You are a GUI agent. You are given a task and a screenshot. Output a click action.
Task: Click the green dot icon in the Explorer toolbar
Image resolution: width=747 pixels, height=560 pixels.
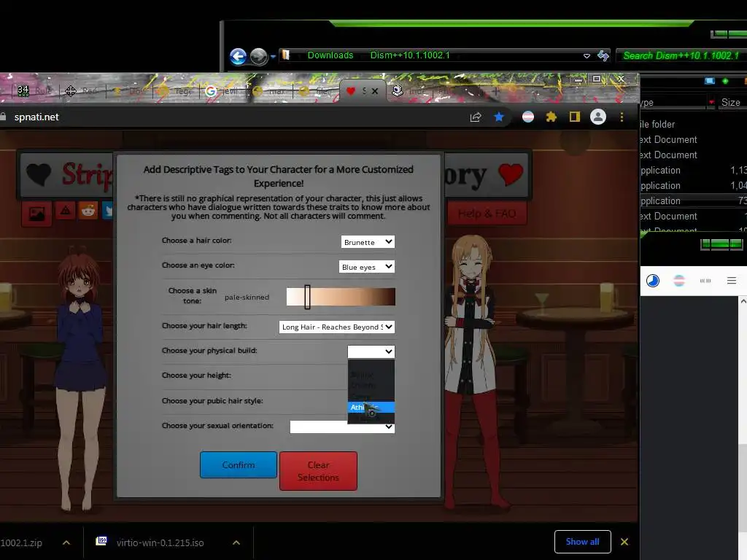coord(725,81)
